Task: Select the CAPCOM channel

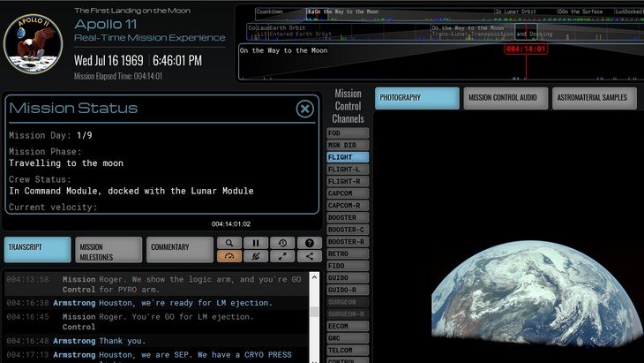Action: click(x=348, y=193)
